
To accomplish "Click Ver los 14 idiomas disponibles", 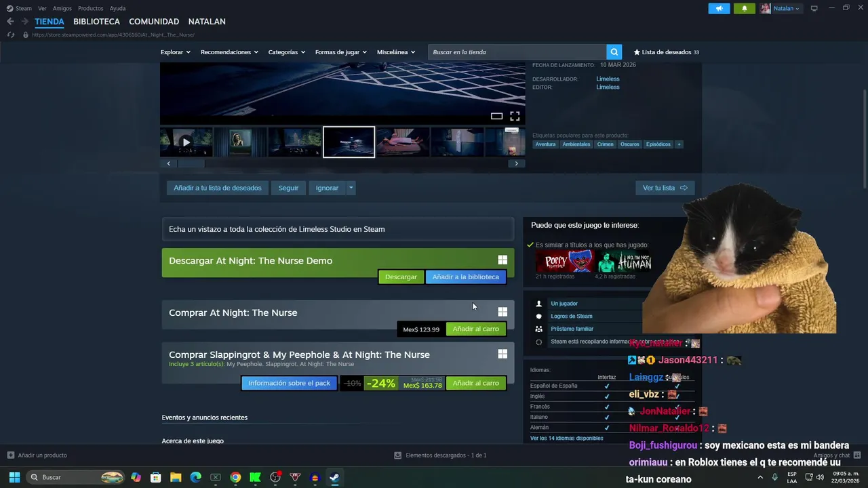I will [x=567, y=438].
